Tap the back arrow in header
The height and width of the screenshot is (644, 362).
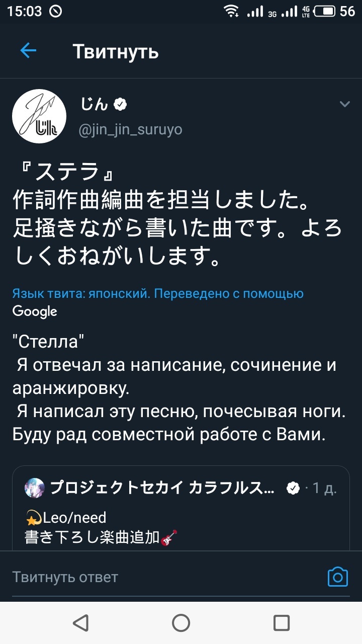pyautogui.click(x=28, y=51)
